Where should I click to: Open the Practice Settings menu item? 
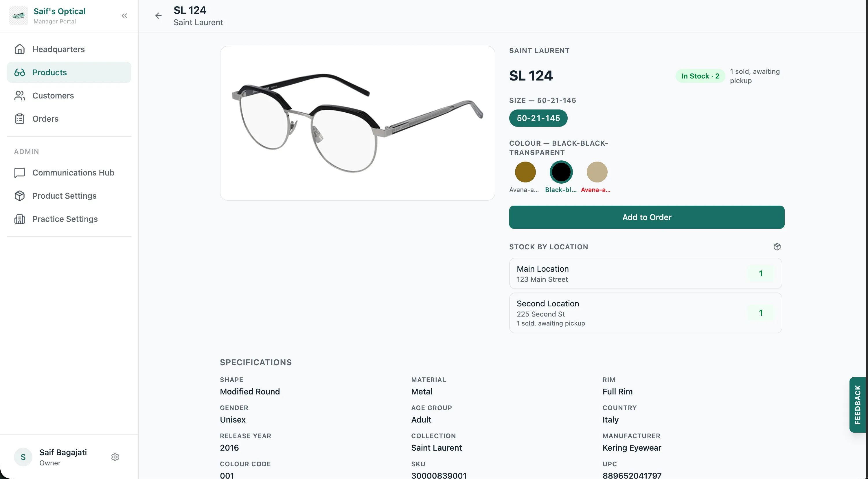69,219
